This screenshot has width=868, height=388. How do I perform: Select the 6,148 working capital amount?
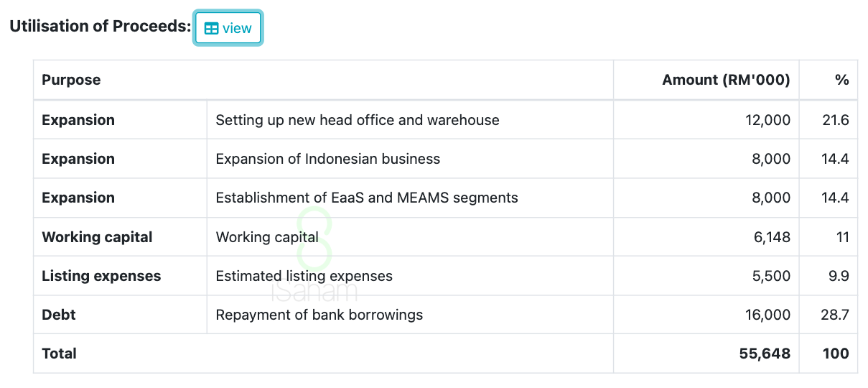[772, 237]
